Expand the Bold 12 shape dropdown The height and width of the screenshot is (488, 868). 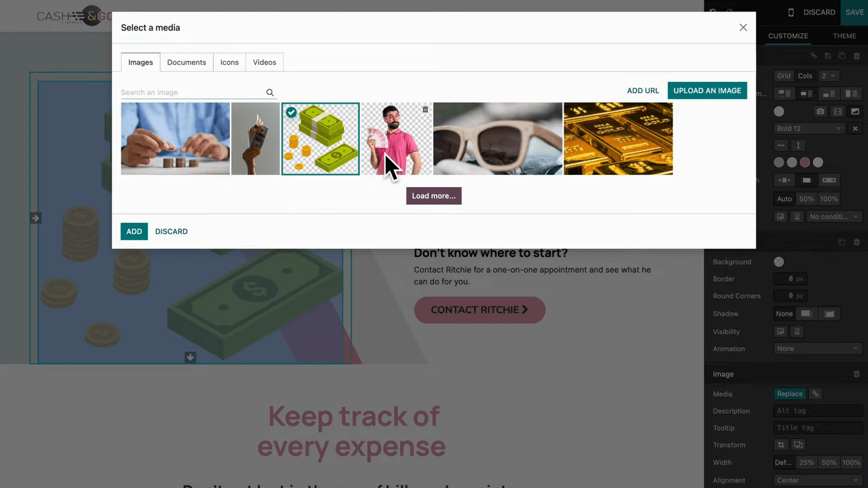tap(808, 129)
